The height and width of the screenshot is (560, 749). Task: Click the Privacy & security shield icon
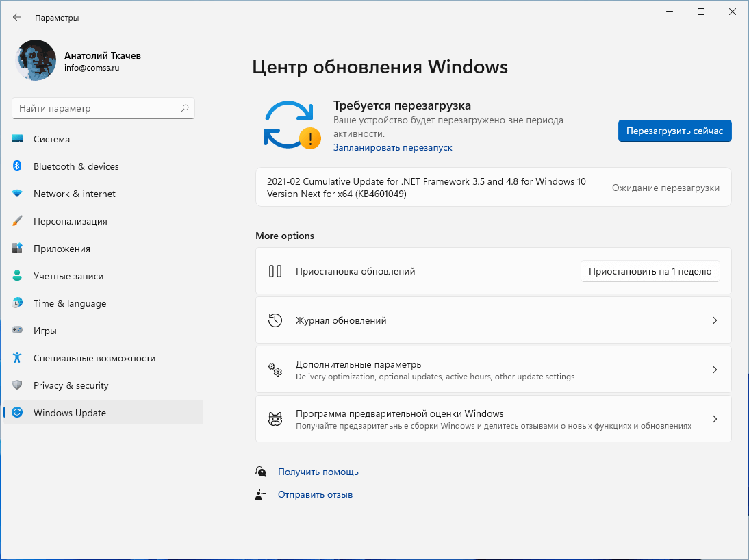tap(18, 385)
